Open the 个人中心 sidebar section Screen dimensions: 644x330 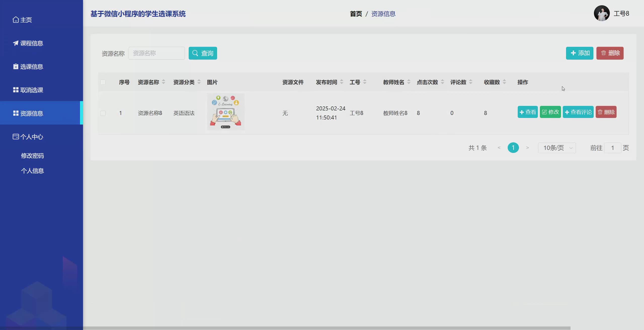[x=28, y=137]
